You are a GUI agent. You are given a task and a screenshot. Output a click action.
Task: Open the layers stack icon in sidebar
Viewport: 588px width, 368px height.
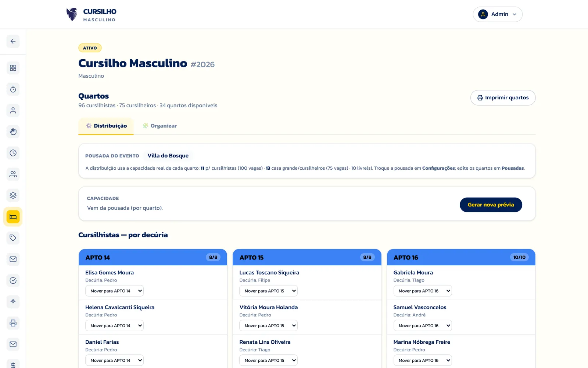(13, 195)
